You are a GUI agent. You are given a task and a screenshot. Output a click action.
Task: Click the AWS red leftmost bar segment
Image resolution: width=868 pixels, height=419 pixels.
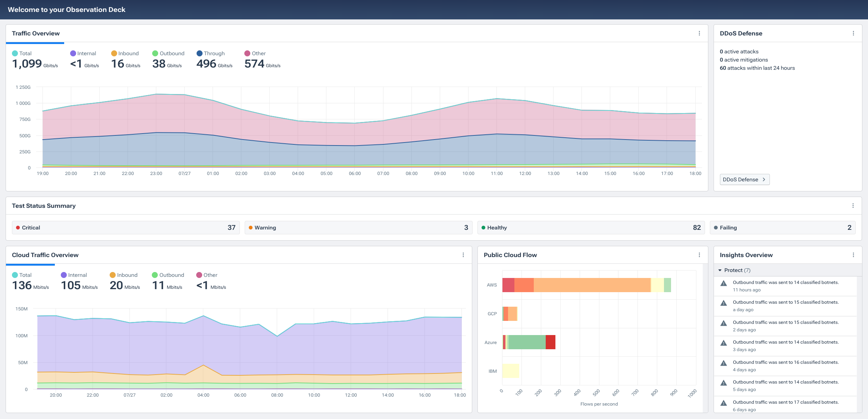(508, 285)
